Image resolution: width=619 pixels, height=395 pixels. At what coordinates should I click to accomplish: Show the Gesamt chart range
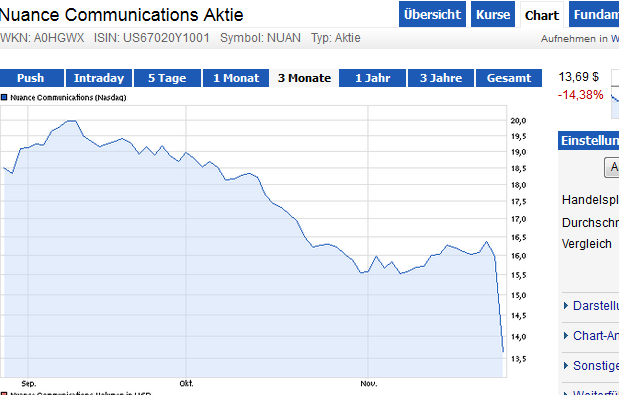(509, 78)
